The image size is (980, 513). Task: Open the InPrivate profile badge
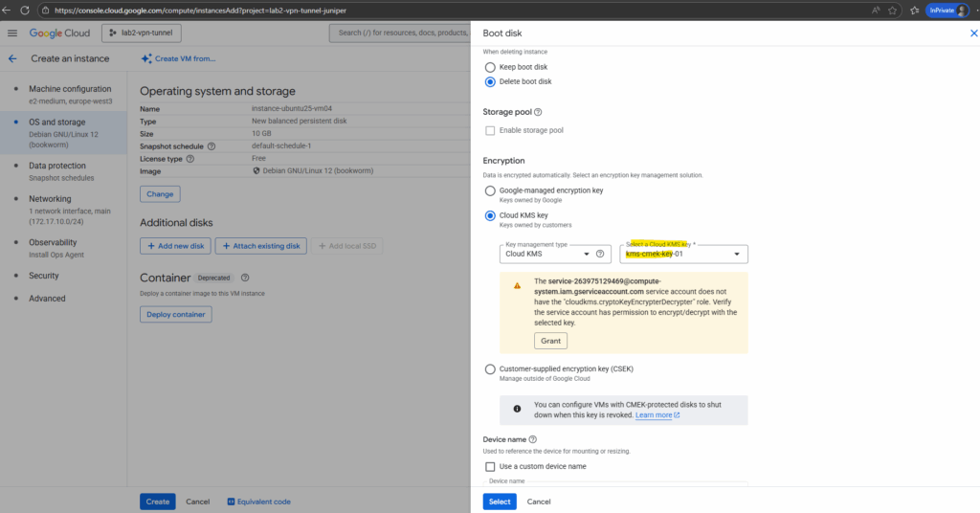(947, 10)
